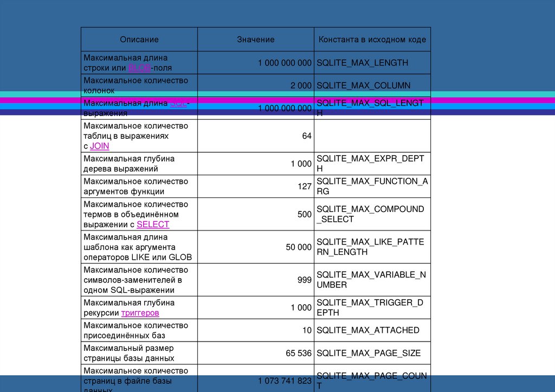Select the SQLITE_MAX_VARIABLE_NUMBER cell
This screenshot has height=392, width=555.
click(371, 280)
